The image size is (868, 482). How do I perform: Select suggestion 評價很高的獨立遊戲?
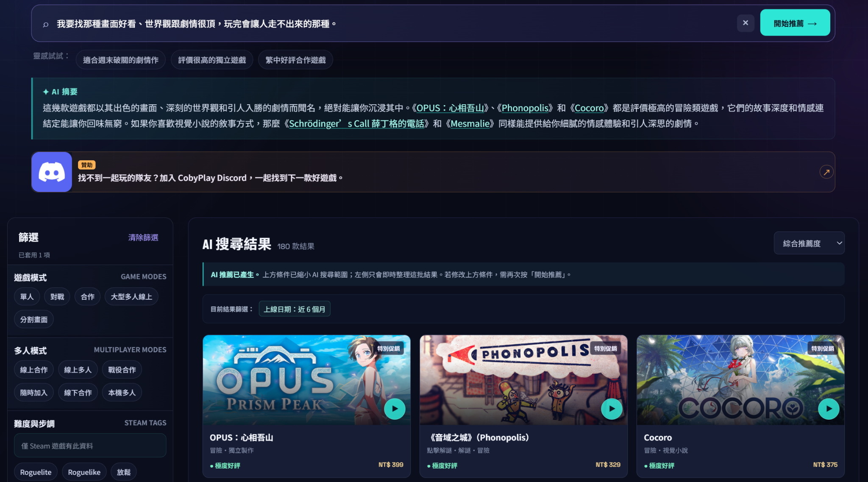point(212,60)
